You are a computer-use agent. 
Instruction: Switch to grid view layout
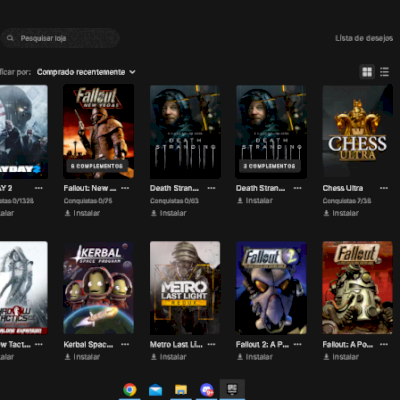click(367, 72)
